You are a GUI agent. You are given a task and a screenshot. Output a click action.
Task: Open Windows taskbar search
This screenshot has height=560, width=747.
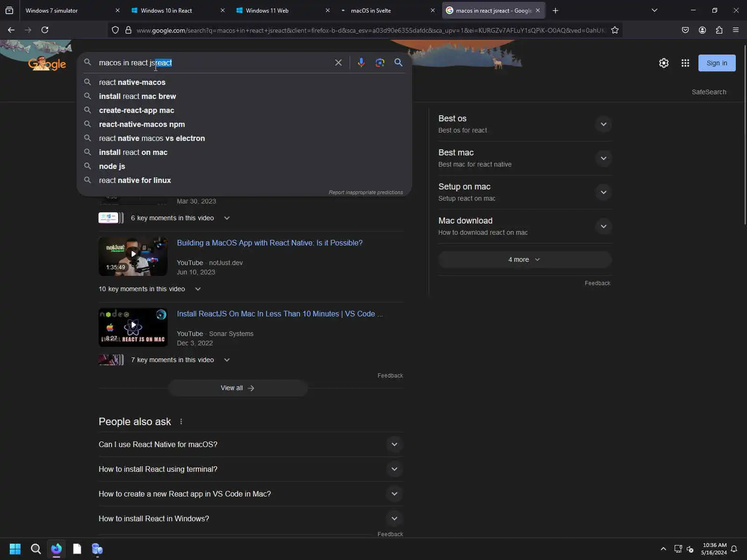35,549
